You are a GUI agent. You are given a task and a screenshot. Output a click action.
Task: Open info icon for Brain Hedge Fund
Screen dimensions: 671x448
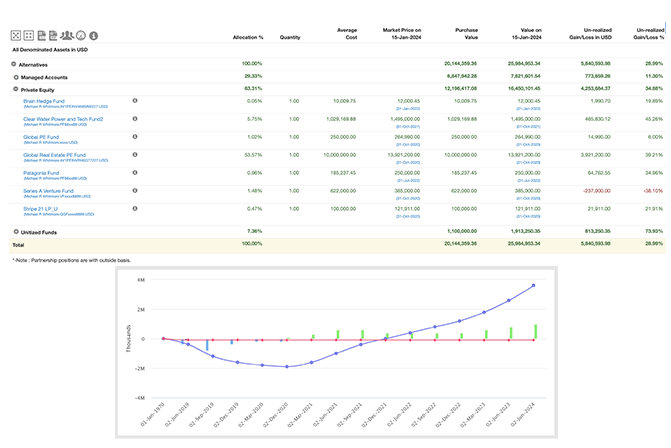135,102
